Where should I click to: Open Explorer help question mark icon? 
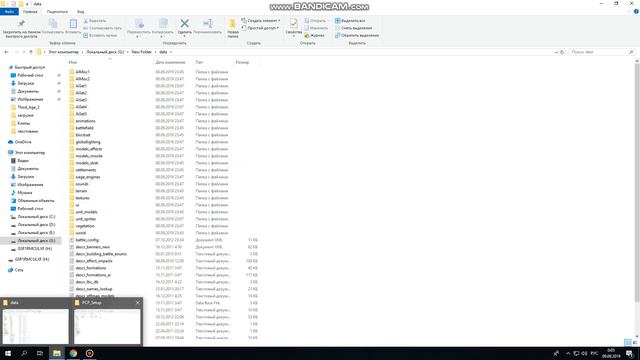[636, 11]
